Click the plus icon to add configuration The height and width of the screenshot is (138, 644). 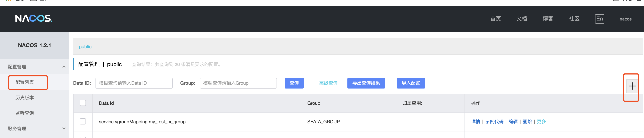coord(632,86)
